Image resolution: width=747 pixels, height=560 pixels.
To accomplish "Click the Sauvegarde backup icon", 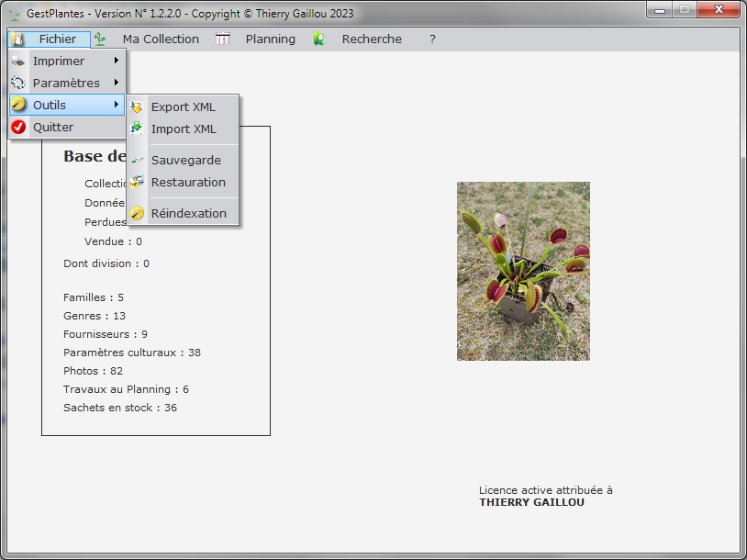I will click(x=138, y=160).
